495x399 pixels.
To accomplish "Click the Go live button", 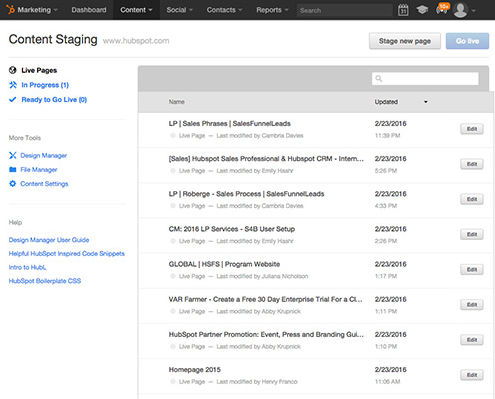I will pos(467,41).
